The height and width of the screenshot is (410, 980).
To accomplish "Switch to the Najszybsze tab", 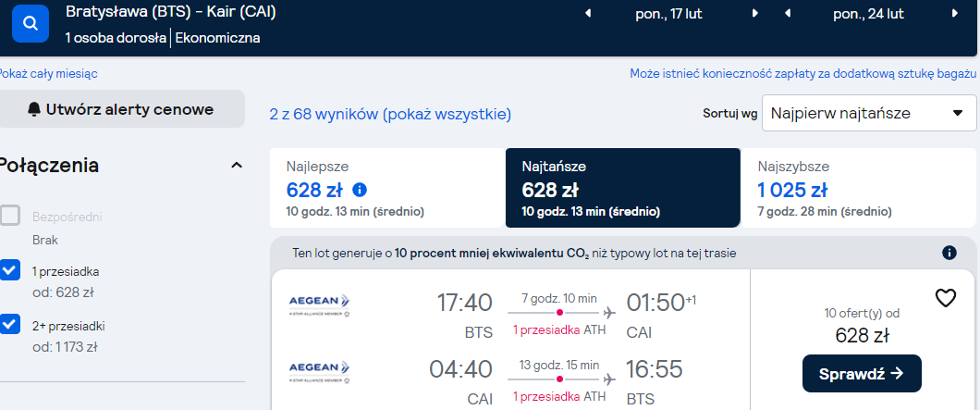I will pos(859,188).
